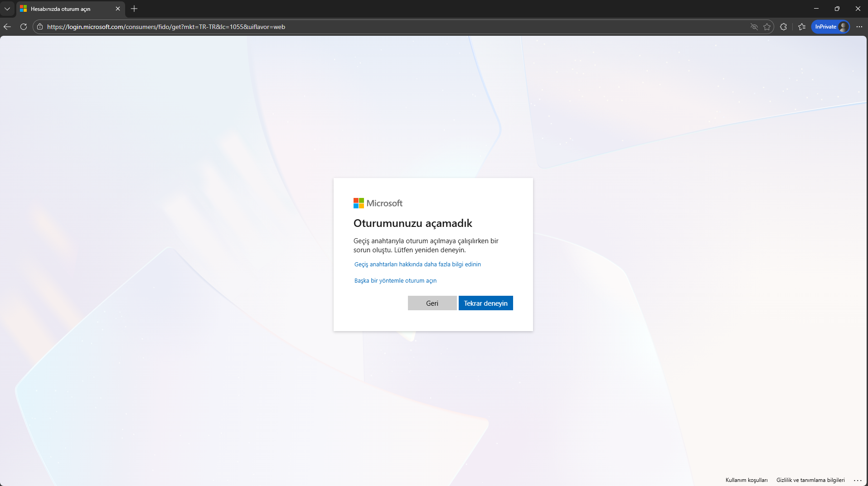Open the Extensions puzzle icon
Viewport: 868px width, 486px height.
[783, 27]
